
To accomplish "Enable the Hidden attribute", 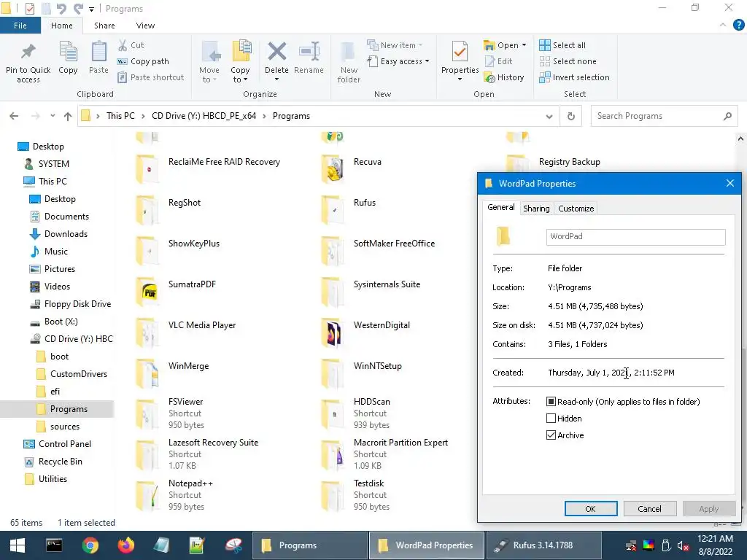I will tap(551, 419).
